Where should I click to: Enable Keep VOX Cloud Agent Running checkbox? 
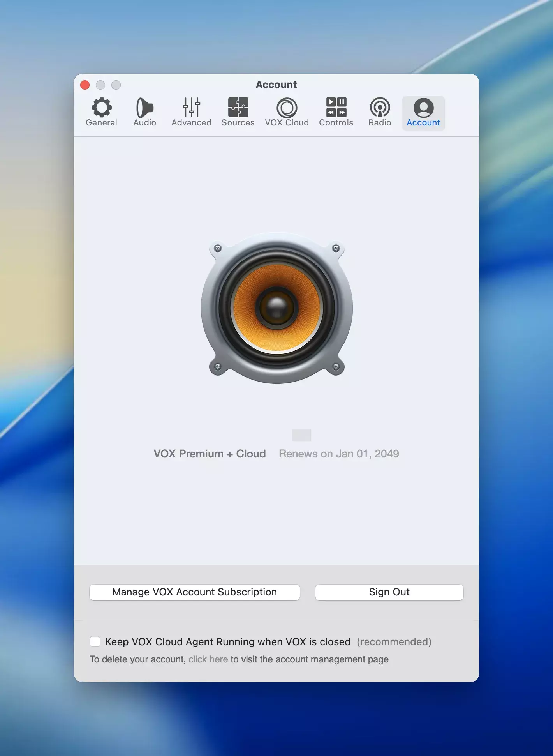tap(95, 641)
